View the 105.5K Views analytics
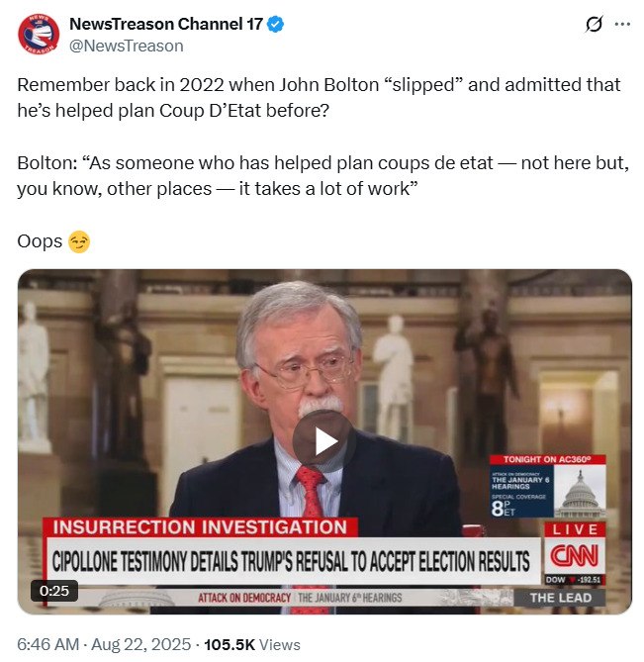The image size is (644, 662). 252,645
